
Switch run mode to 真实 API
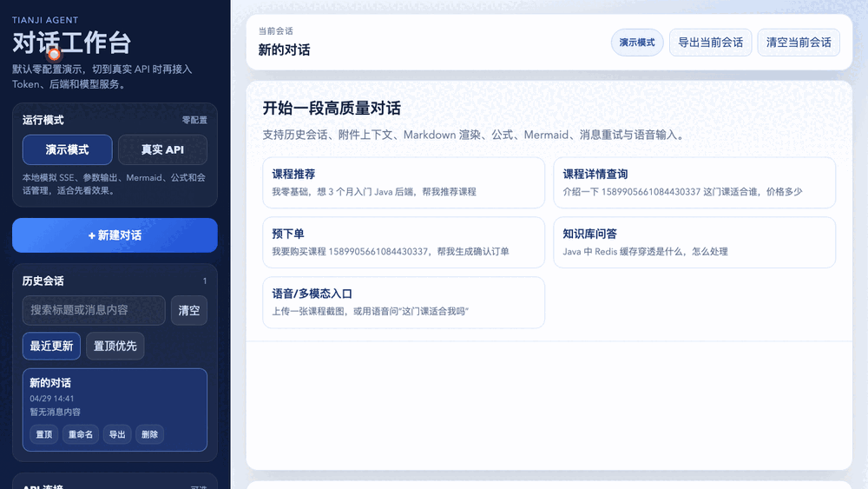[163, 149]
